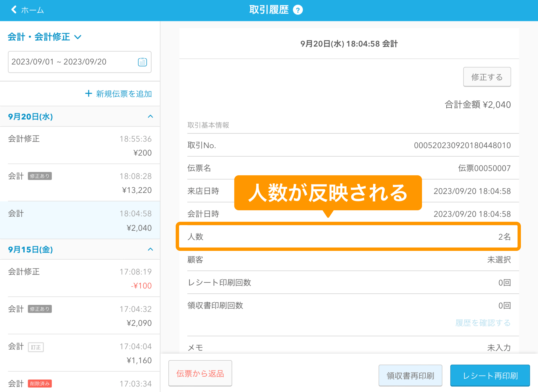Click the back arrow to Home
Screen dimensions: 538x392
[14, 10]
